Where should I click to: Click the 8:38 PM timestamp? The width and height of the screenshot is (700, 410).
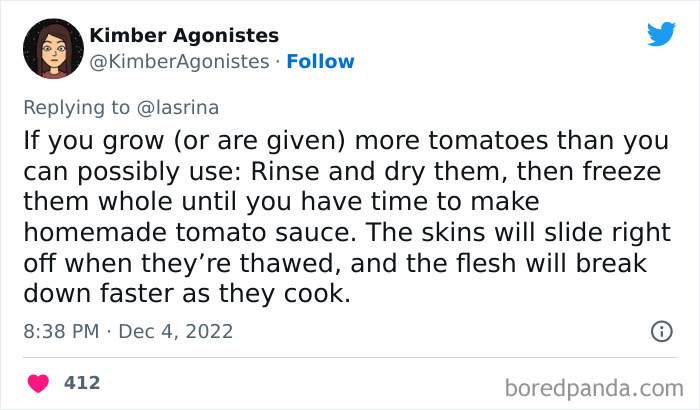point(61,330)
